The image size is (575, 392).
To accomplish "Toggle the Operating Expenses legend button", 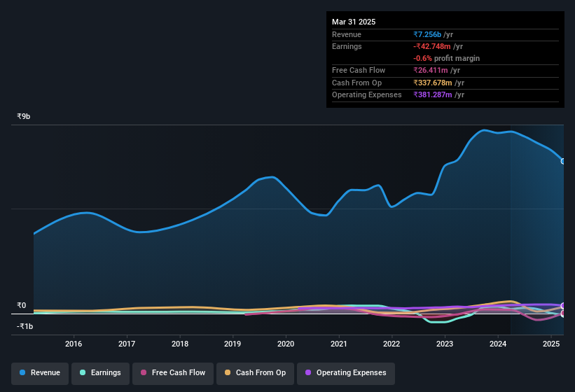I will click(346, 374).
